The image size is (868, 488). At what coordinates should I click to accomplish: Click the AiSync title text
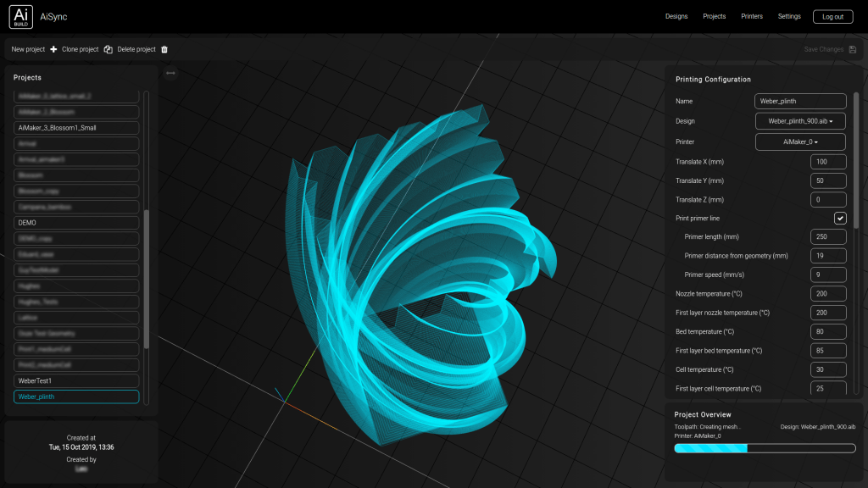click(53, 17)
